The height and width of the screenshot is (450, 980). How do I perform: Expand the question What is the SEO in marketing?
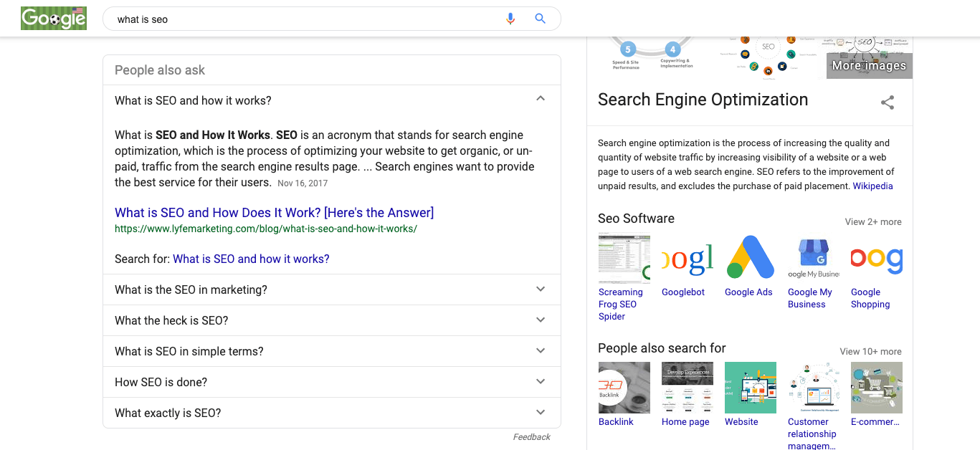[331, 289]
